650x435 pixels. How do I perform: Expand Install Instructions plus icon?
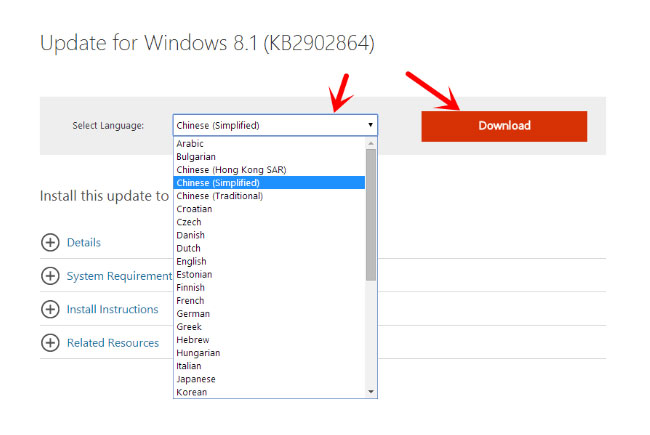click(x=50, y=309)
